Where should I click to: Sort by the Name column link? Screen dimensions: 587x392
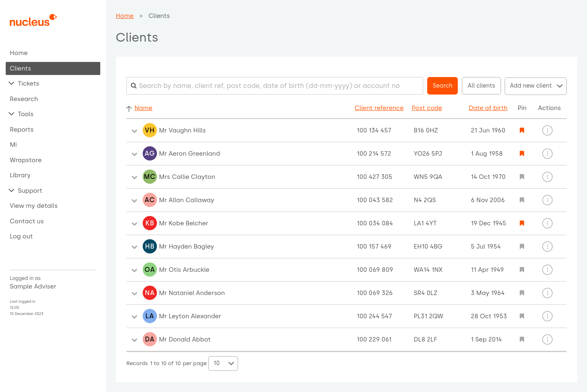pyautogui.click(x=143, y=108)
